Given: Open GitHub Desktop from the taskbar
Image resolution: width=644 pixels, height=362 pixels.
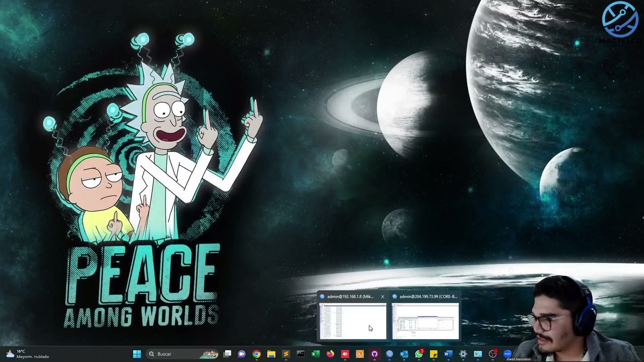Looking at the screenshot, I should pos(374,354).
